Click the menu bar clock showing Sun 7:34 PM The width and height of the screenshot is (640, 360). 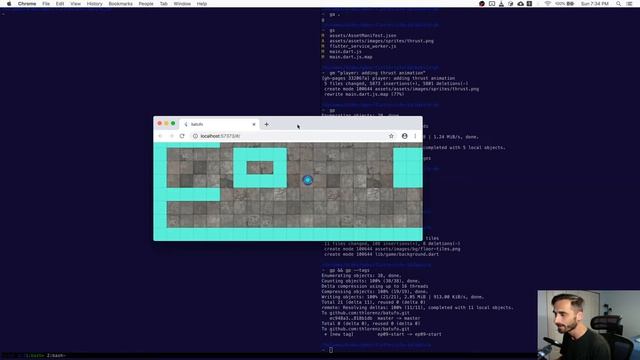(595, 4)
